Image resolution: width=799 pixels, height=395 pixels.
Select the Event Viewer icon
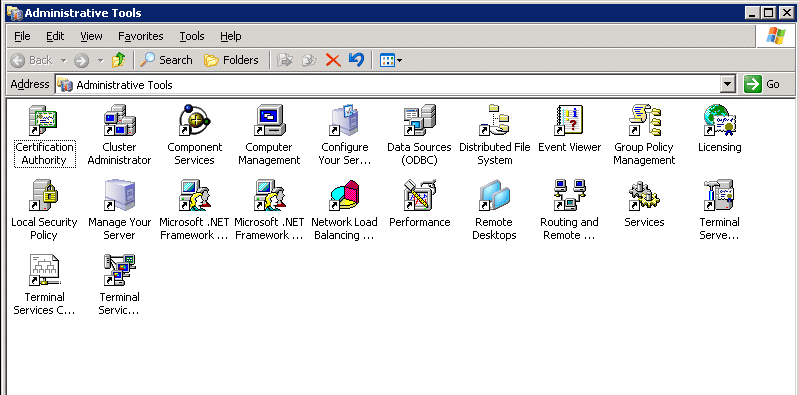click(x=569, y=120)
